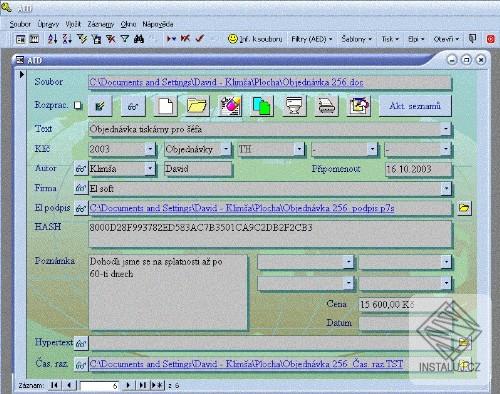Expand the Objednávky dropdown
Screen dimensions: 500x394
226,149
